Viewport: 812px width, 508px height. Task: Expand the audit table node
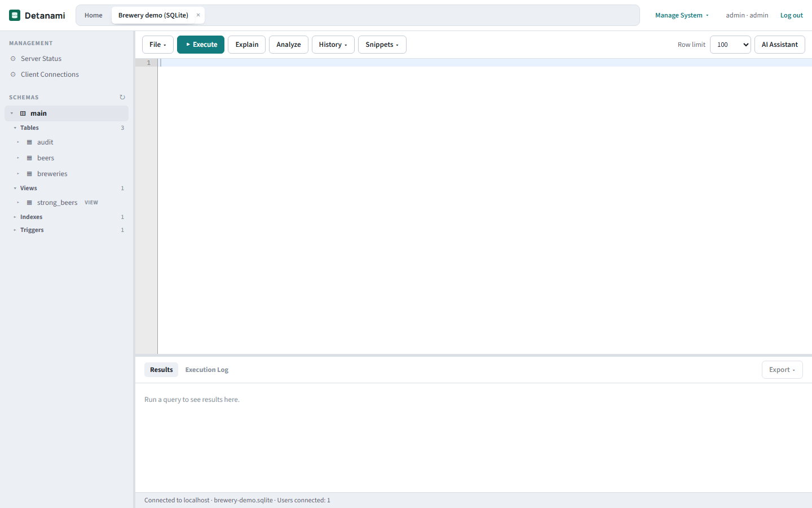[18, 142]
